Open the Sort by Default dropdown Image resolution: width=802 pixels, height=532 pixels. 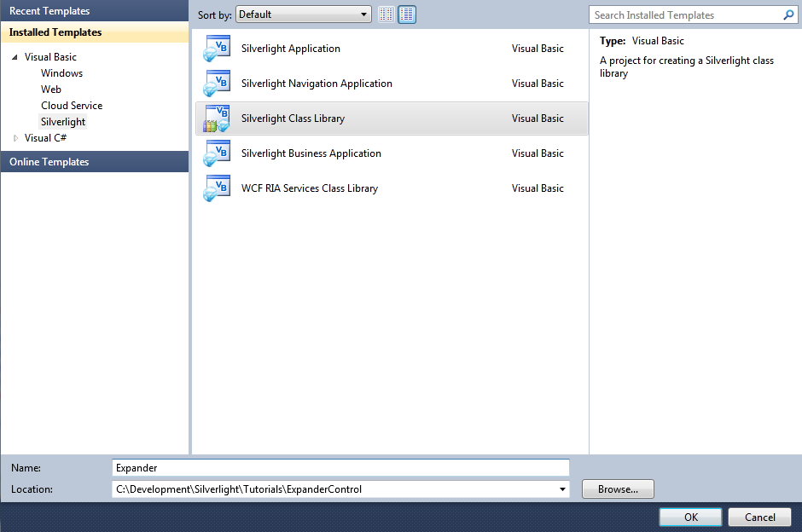click(x=303, y=14)
